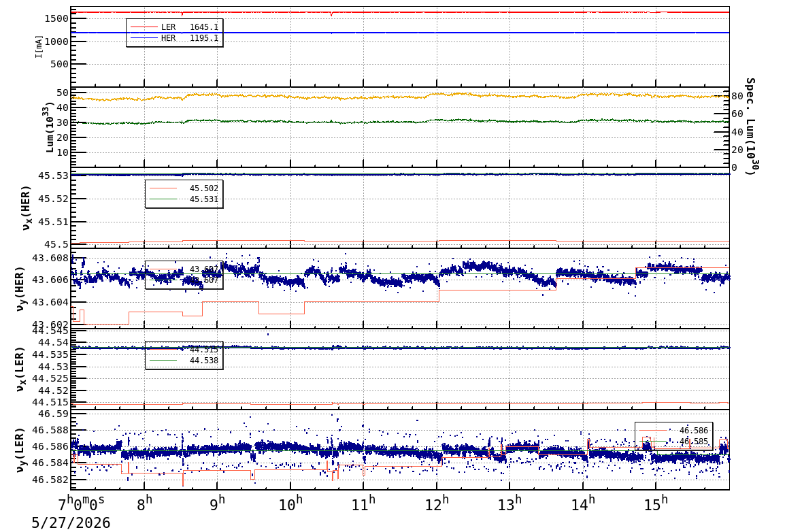The image size is (785, 532).
Task: Click the 46.59 tick on νy(LER) axis
Action: tap(54, 414)
